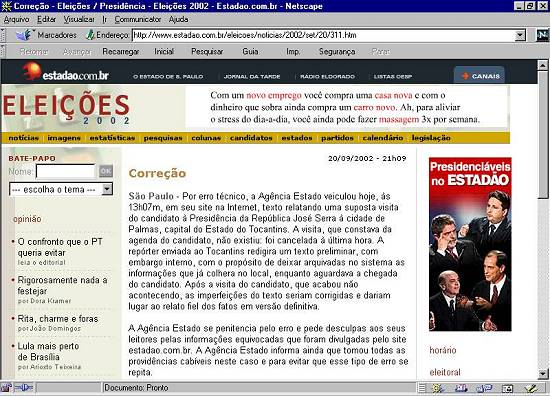Click the horário eleitoral link

coord(445,361)
